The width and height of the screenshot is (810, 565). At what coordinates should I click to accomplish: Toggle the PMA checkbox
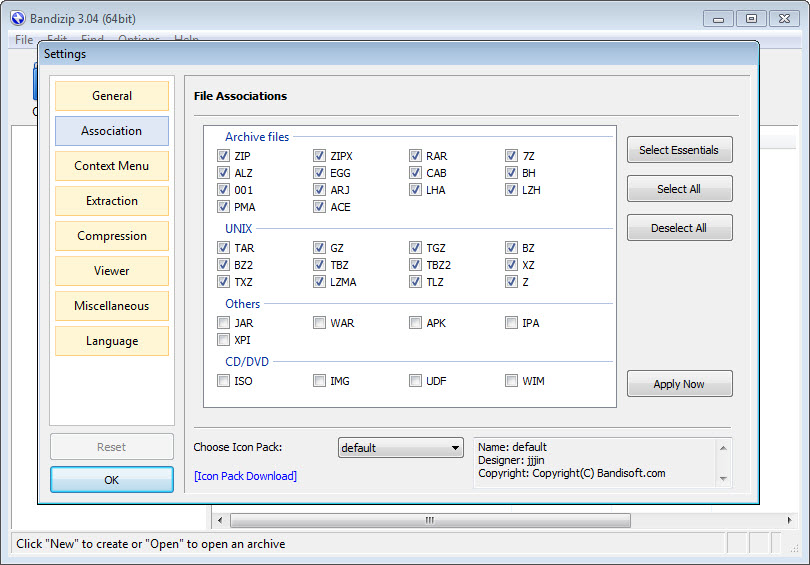(223, 207)
